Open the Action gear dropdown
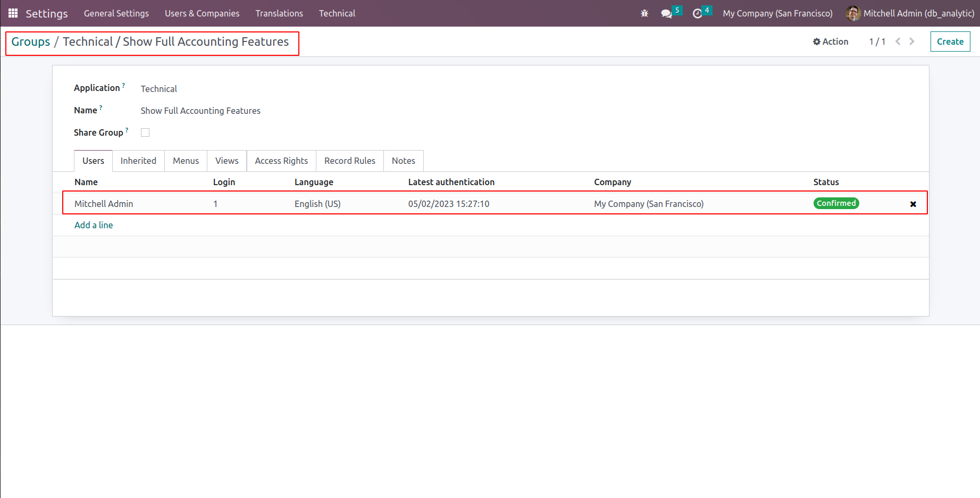This screenshot has width=980, height=498. tap(831, 41)
